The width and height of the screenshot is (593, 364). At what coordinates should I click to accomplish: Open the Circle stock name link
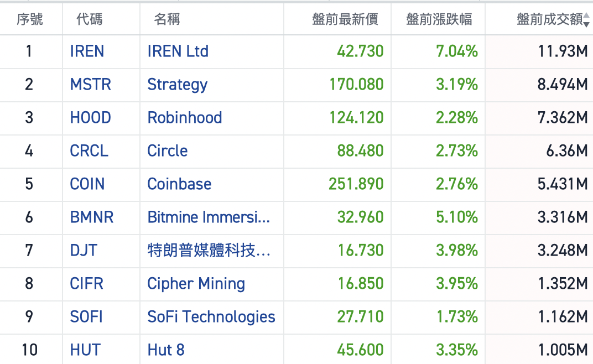[167, 151]
